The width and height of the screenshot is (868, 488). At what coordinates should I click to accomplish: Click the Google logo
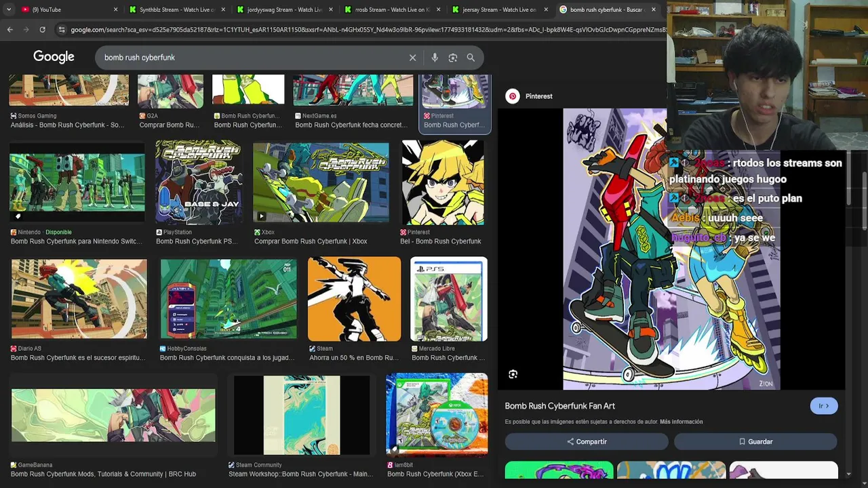pos(54,58)
